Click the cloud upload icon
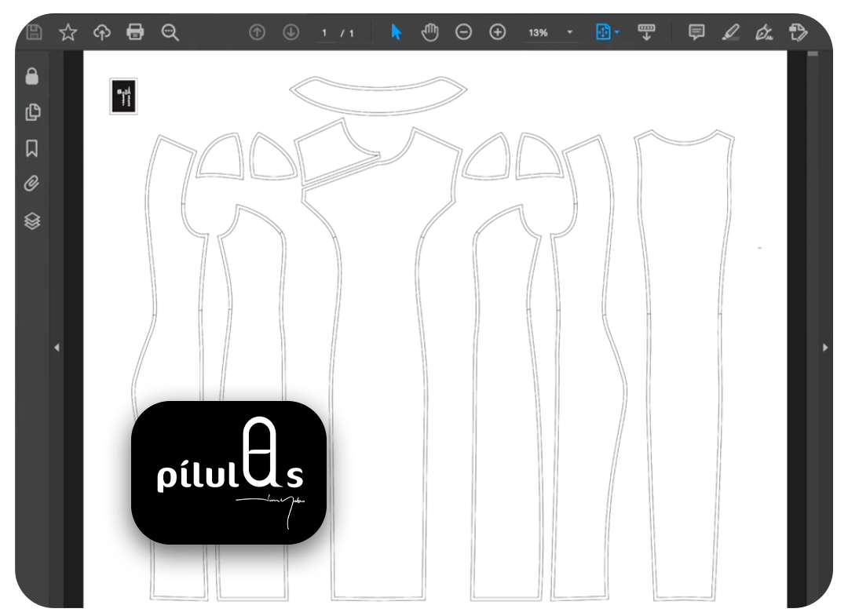The image size is (848, 616). coord(102,32)
